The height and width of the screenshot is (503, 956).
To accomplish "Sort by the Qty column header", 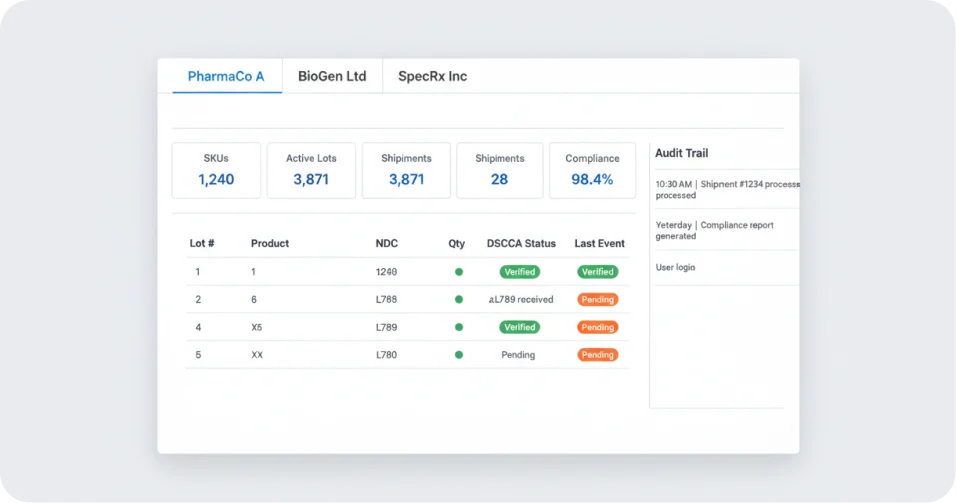I will click(x=457, y=243).
